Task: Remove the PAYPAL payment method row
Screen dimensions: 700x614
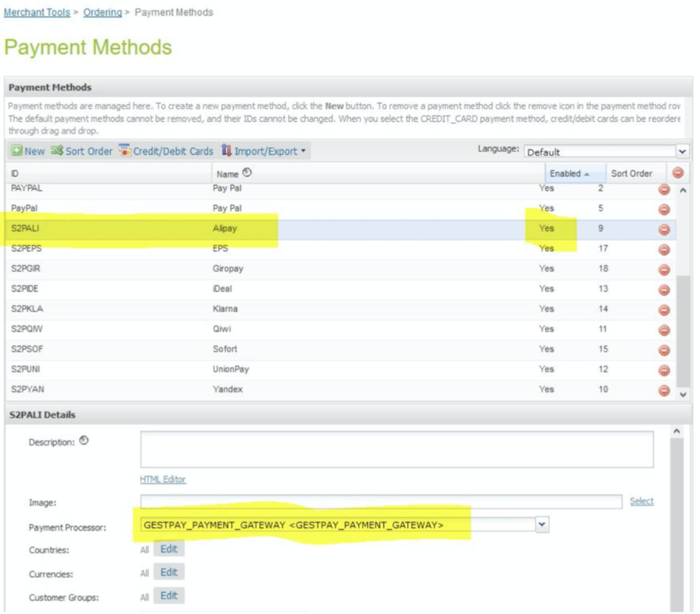Action: coord(664,190)
